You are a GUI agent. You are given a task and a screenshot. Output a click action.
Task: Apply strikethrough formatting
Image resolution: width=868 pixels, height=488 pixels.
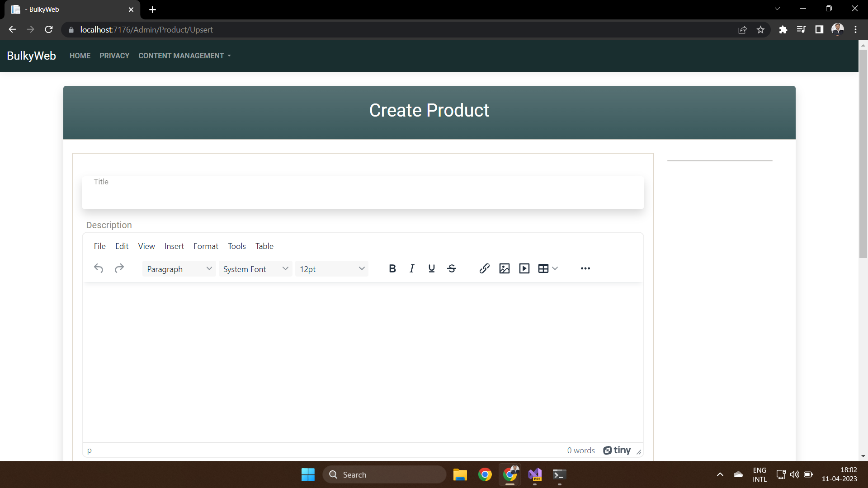tap(452, 268)
